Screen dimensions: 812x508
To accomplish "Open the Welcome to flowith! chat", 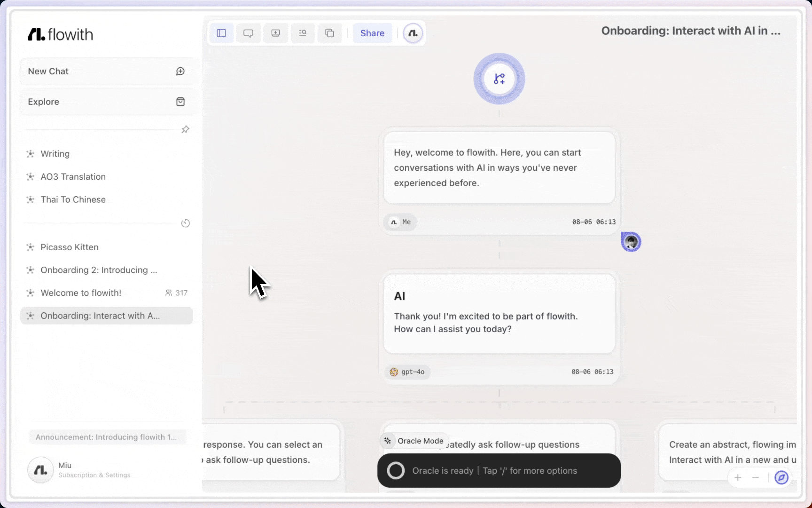I will pyautogui.click(x=107, y=293).
